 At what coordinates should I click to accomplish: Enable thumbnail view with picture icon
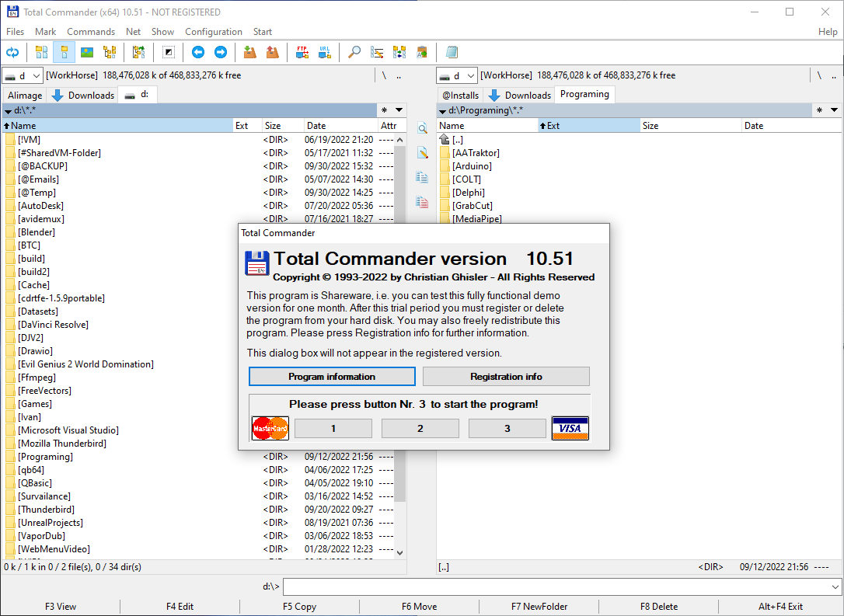[87, 52]
